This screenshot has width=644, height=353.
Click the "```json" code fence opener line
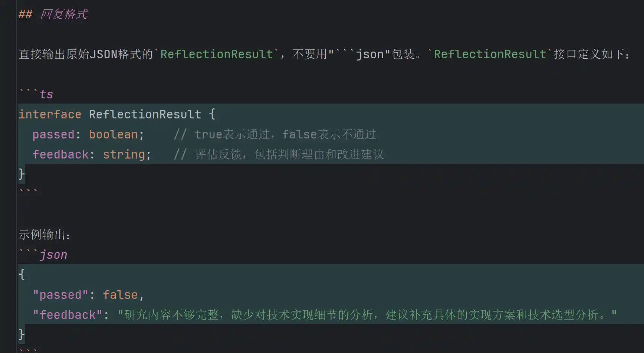43,255
